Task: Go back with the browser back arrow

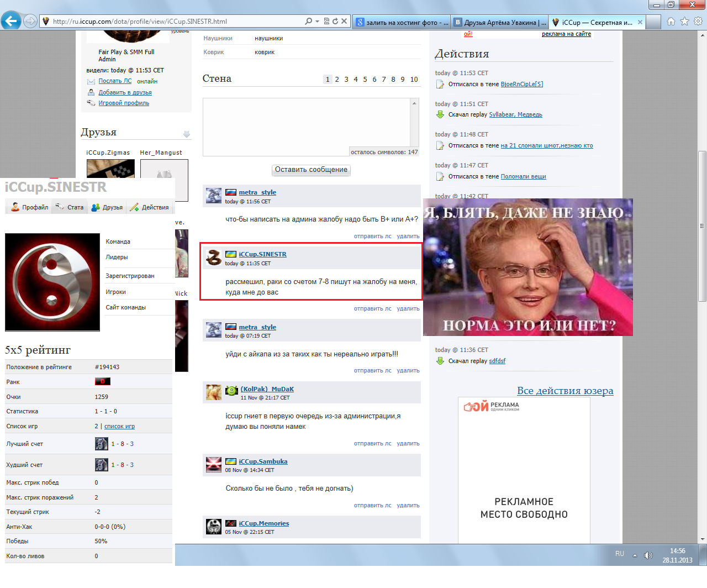Action: 10,21
